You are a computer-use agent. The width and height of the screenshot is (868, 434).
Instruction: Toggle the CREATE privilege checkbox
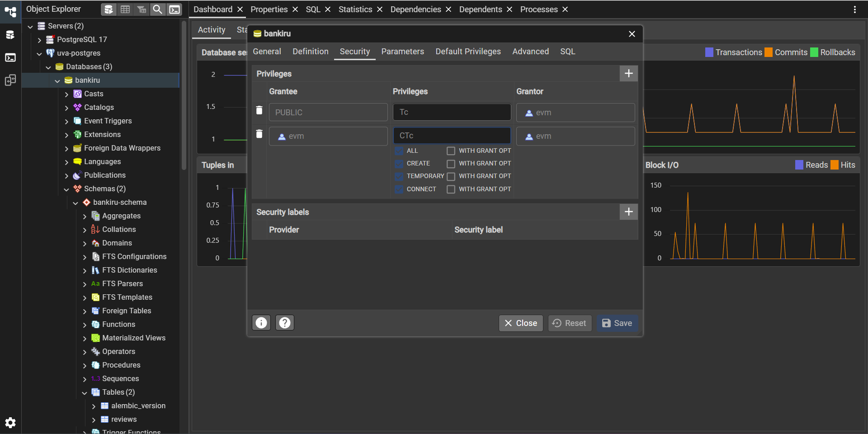click(399, 164)
